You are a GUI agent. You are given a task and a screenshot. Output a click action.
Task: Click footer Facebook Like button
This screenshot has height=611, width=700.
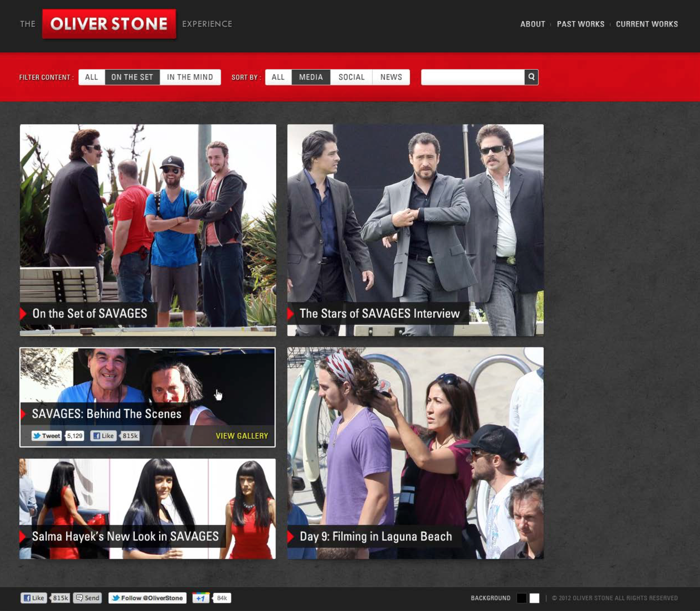(x=34, y=598)
